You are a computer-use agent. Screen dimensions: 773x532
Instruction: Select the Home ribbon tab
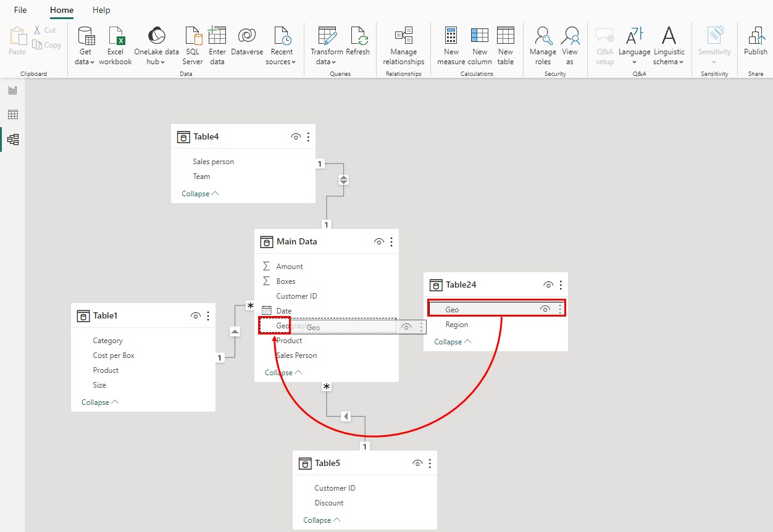point(62,10)
